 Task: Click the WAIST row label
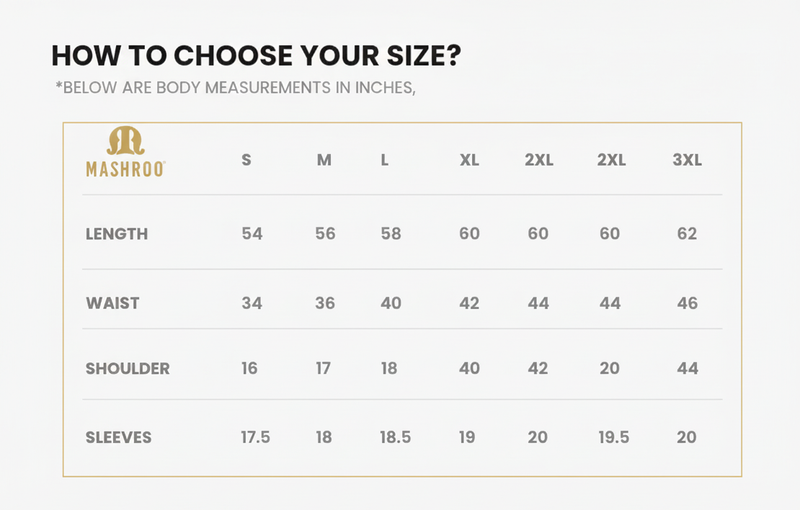coord(113,303)
